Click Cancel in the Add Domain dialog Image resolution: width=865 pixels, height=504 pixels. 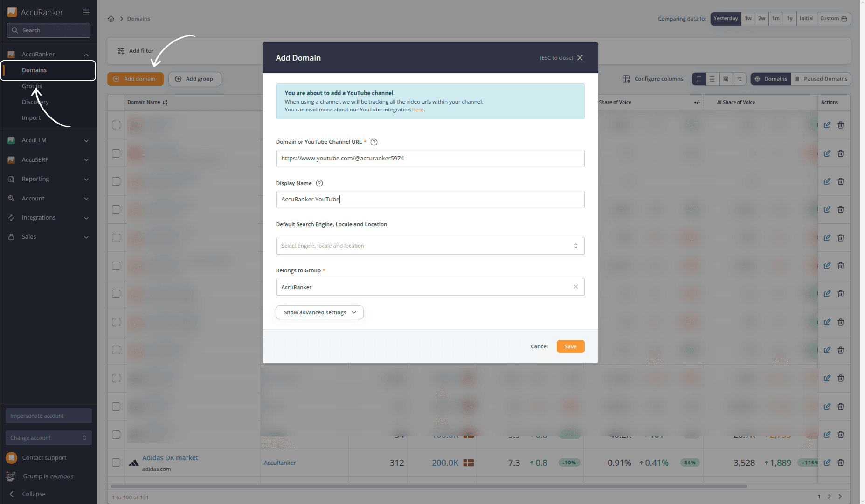click(x=539, y=346)
